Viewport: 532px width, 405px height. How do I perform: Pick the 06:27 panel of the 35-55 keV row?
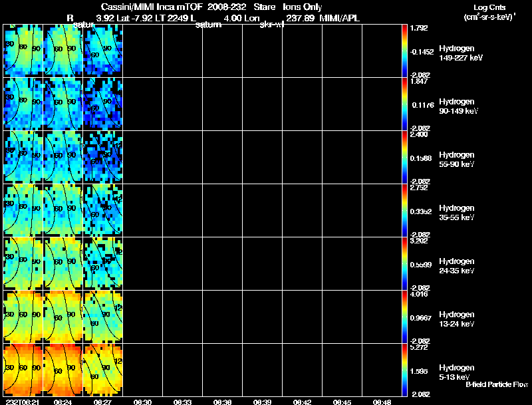click(103, 209)
